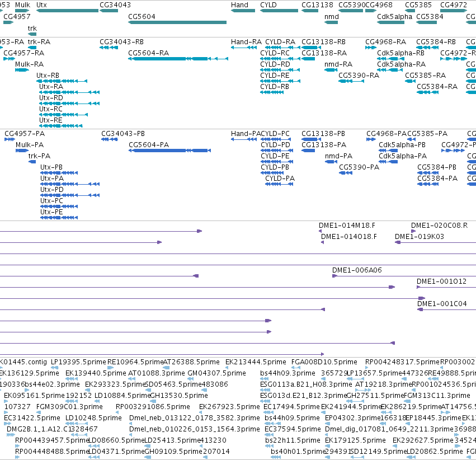Select BAC clone DME1-006A06

pyautogui.click(x=404, y=276)
